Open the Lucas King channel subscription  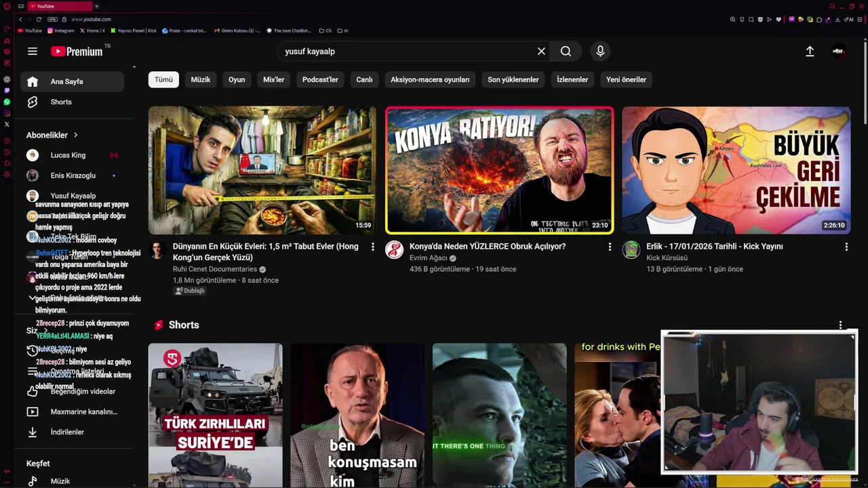72,155
